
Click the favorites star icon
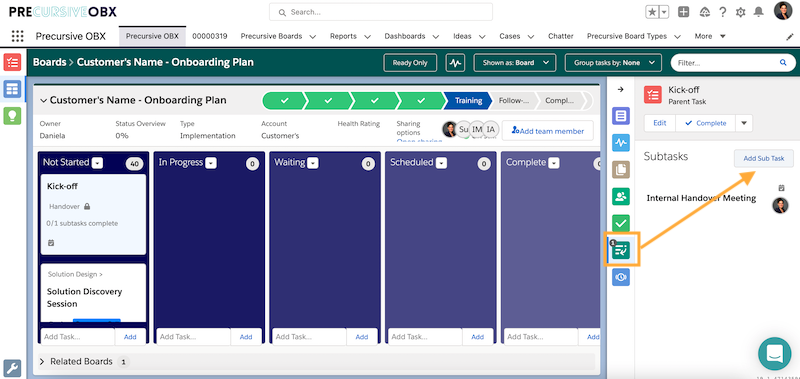[652, 12]
